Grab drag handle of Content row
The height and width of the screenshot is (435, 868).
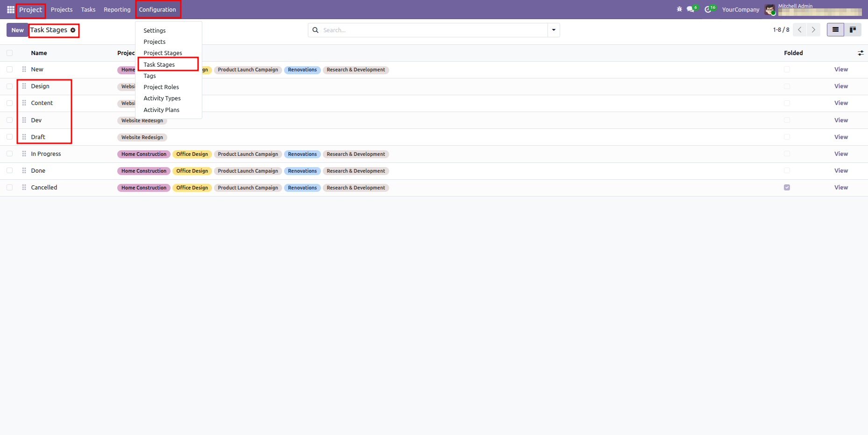coord(24,103)
